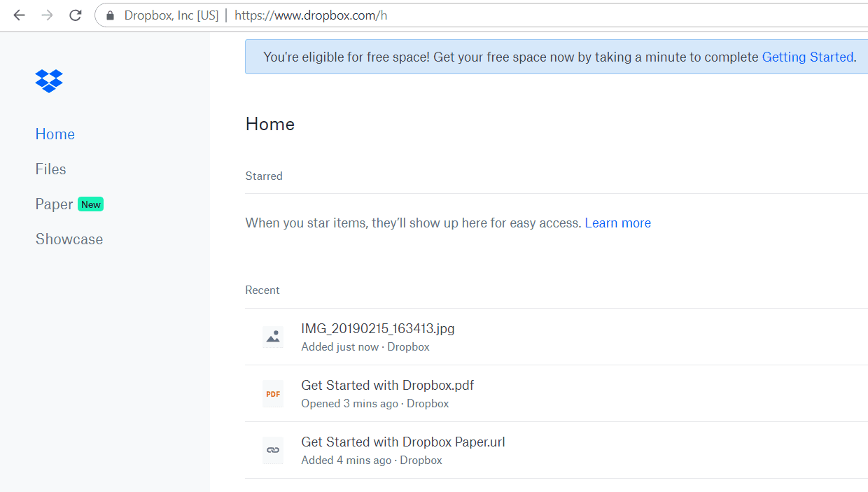
Task: Click the Dropbox logo in the sidebar
Action: coord(49,81)
